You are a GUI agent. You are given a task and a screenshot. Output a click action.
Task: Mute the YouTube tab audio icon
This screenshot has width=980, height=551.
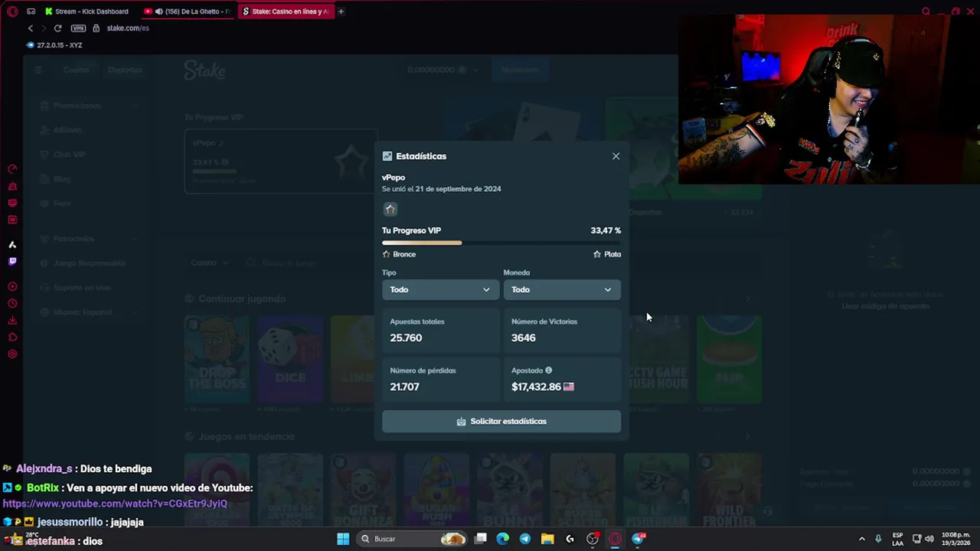(x=159, y=11)
